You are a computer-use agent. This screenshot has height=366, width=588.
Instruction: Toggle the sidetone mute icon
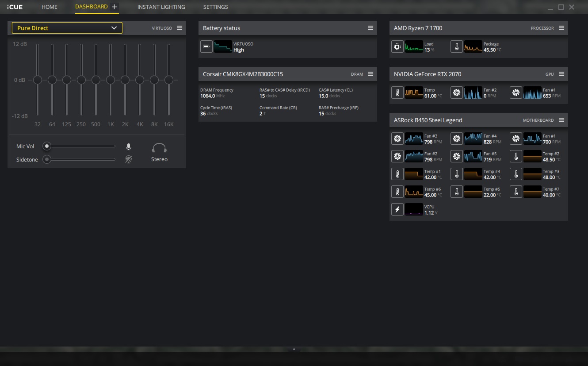click(129, 159)
